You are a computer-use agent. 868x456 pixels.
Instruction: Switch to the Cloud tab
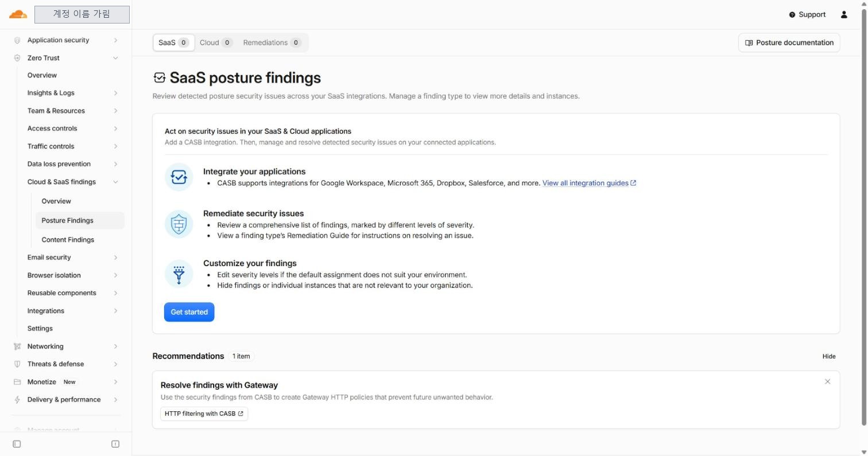pyautogui.click(x=215, y=42)
